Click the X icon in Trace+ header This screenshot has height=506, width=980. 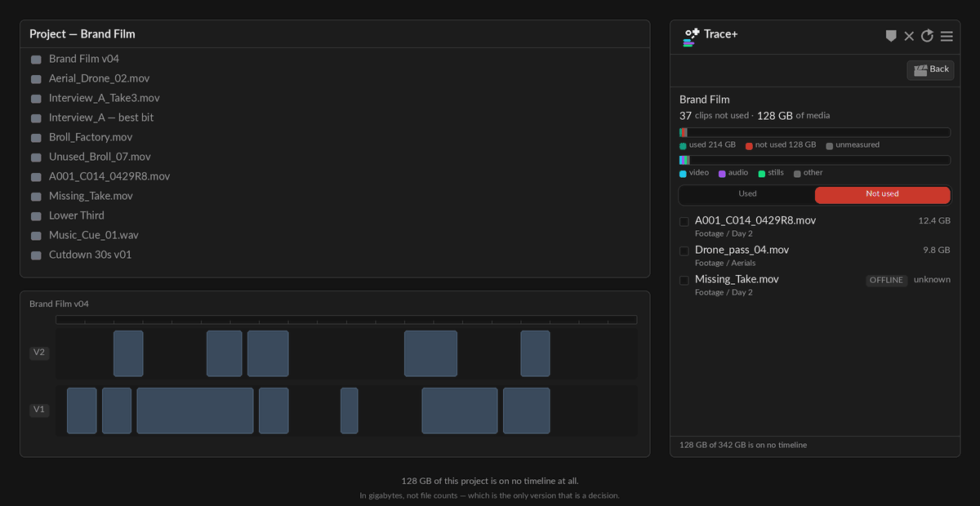click(909, 36)
